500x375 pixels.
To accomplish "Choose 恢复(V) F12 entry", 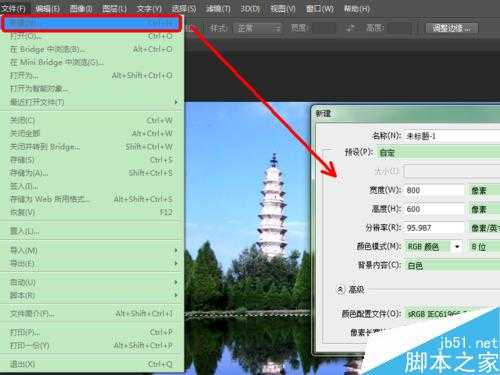I will coord(92,212).
